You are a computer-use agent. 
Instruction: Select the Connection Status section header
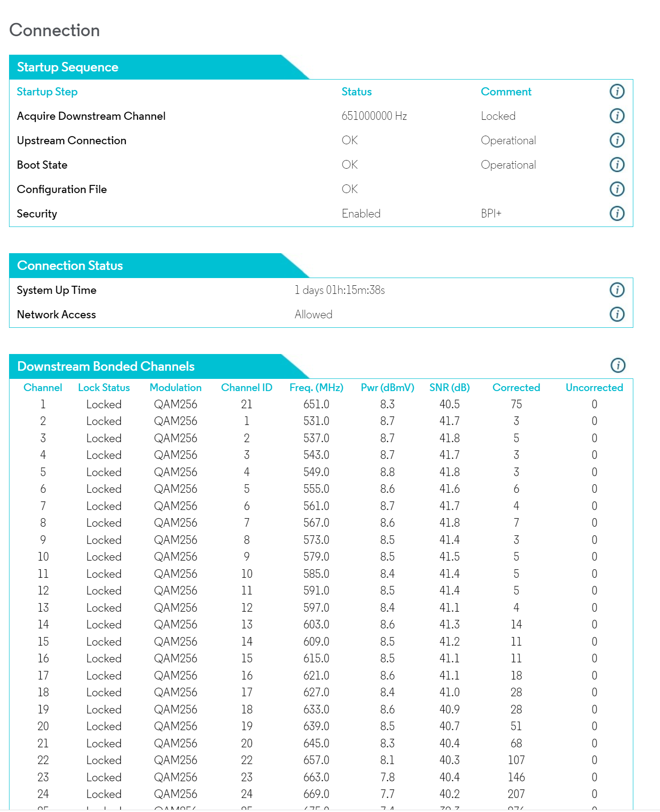[70, 266]
